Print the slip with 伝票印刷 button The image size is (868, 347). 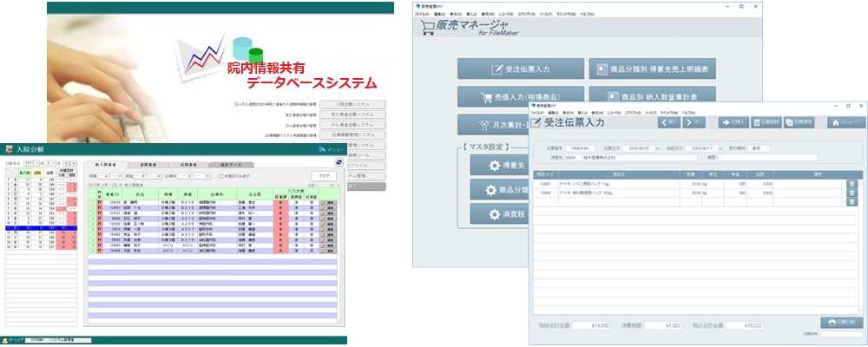click(x=841, y=322)
